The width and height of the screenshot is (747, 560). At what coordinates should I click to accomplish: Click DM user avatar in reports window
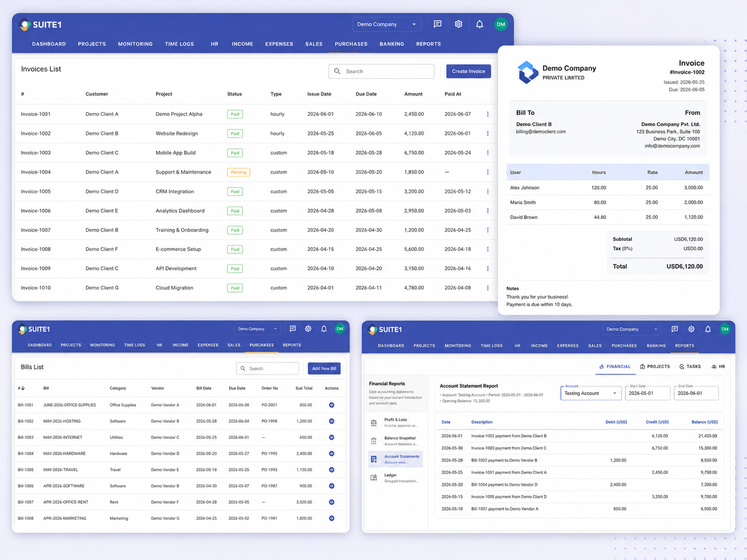725,329
